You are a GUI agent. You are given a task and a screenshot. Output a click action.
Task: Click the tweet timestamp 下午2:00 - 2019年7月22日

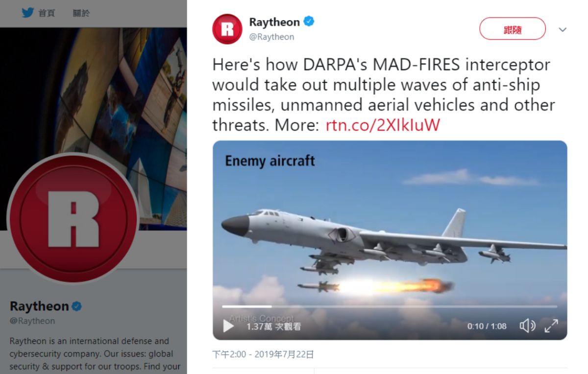[263, 354]
